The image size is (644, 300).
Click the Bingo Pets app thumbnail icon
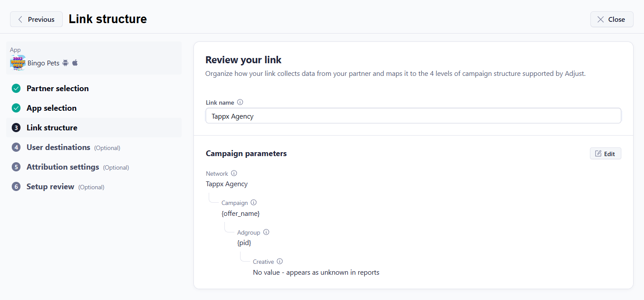17,63
